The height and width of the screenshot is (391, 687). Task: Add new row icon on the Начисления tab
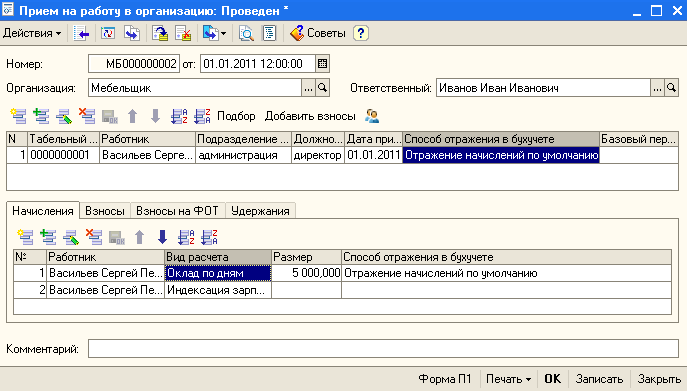[25, 237]
